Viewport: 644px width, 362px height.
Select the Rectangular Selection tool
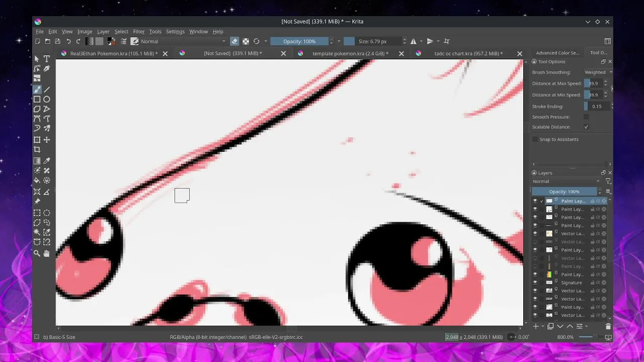37,213
